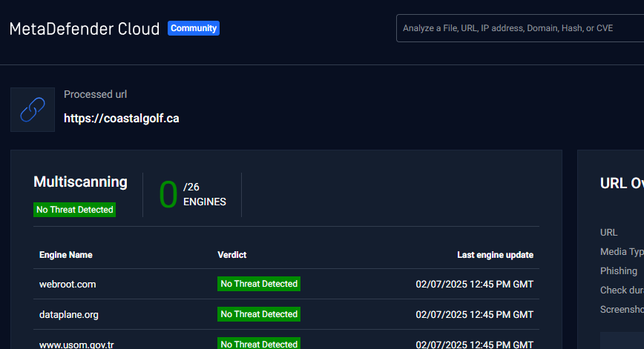Select the www.usom.gov.tr engine row
The height and width of the screenshot is (349, 644).
pyautogui.click(x=286, y=339)
